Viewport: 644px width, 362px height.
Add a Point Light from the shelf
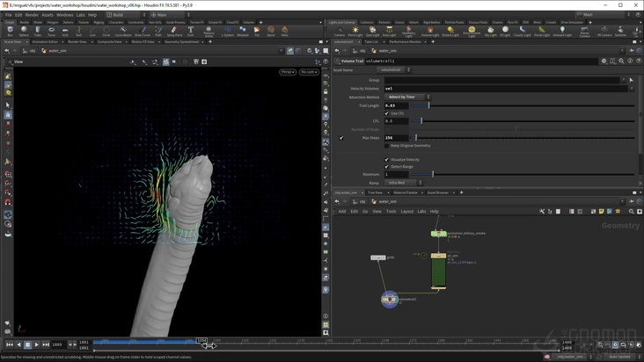(355, 31)
